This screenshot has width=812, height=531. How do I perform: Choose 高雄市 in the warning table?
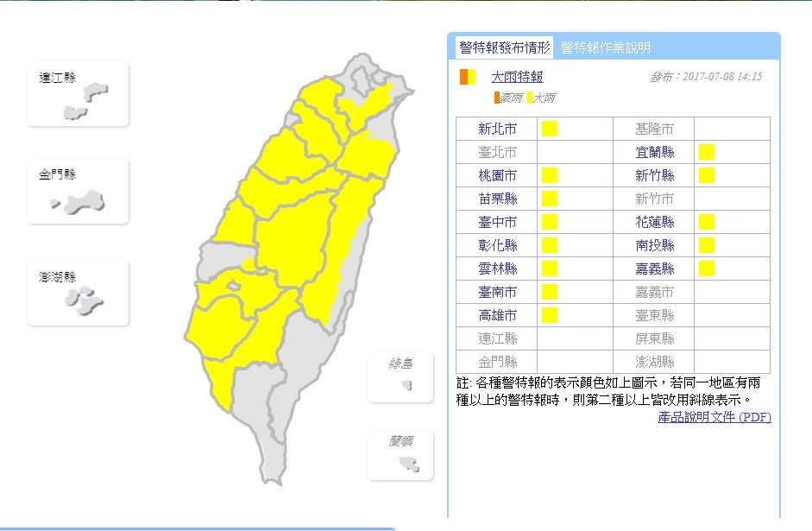497,315
